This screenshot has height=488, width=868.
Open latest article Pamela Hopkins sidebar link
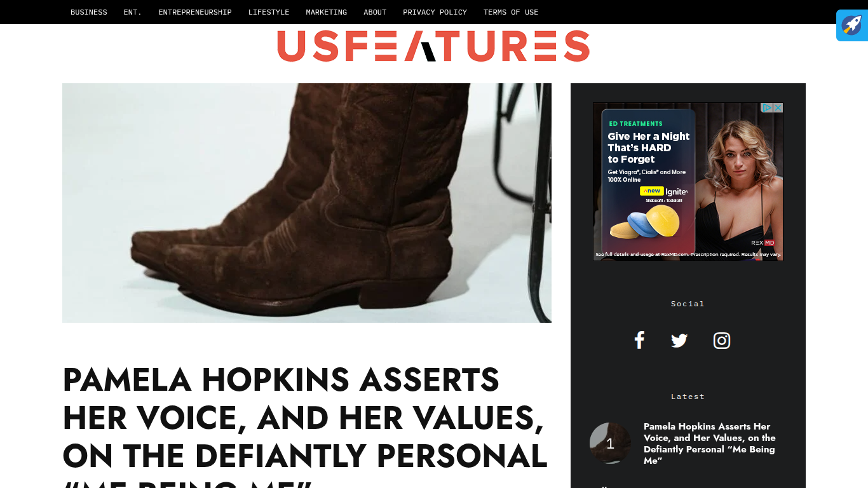pos(710,444)
